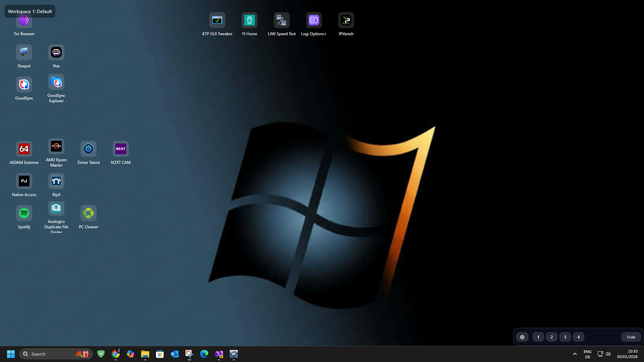Expand hidden system tray icons
The height and width of the screenshot is (362, 644).
pyautogui.click(x=575, y=354)
